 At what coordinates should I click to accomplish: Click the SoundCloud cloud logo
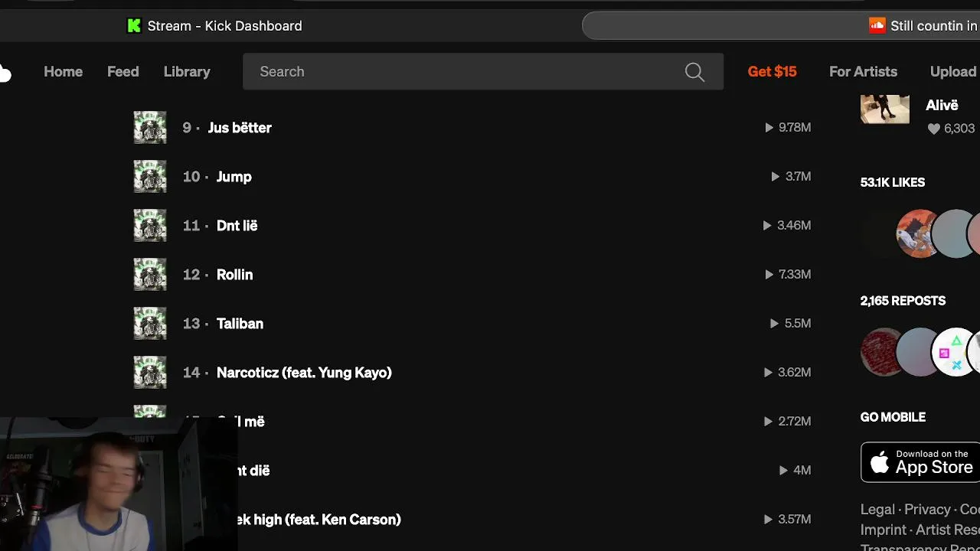5,73
